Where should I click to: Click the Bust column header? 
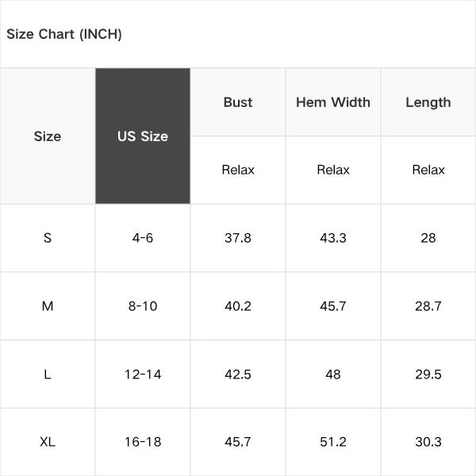point(238,102)
